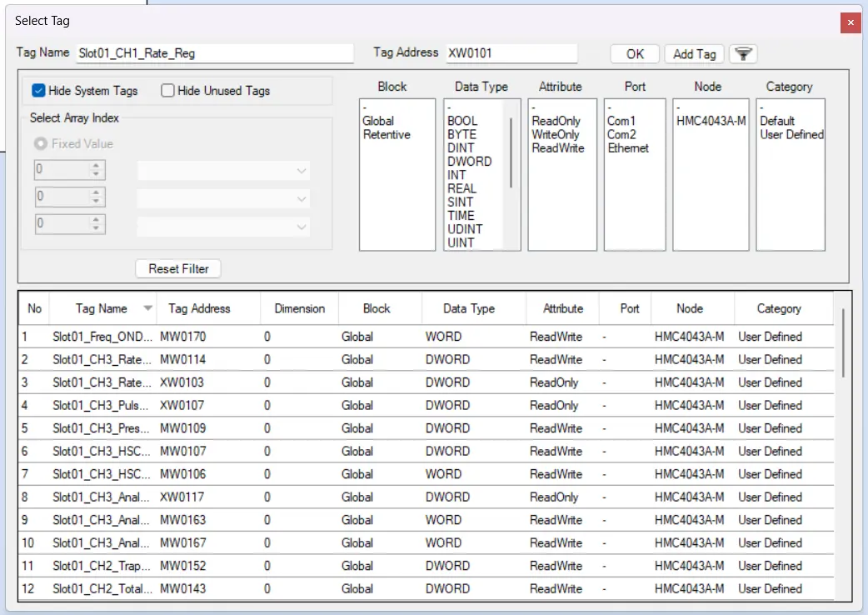868x615 pixels.
Task: Open first array index dropdown
Action: point(223,171)
